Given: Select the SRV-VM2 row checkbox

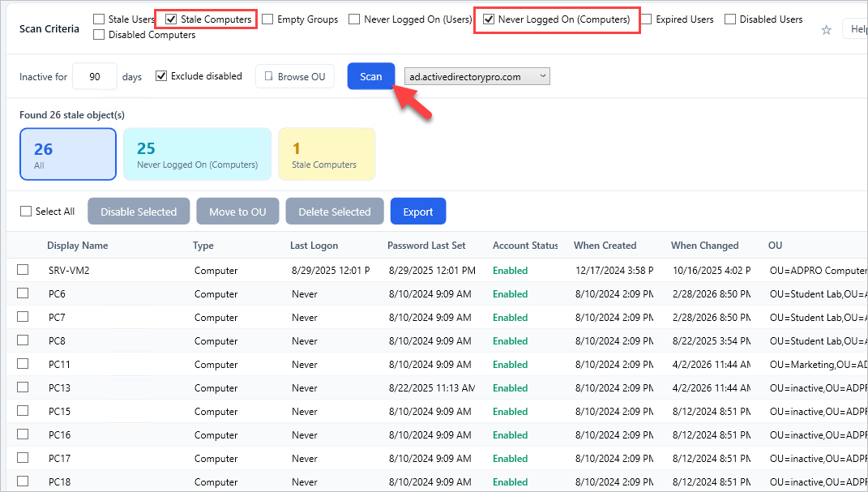Looking at the screenshot, I should tap(23, 270).
